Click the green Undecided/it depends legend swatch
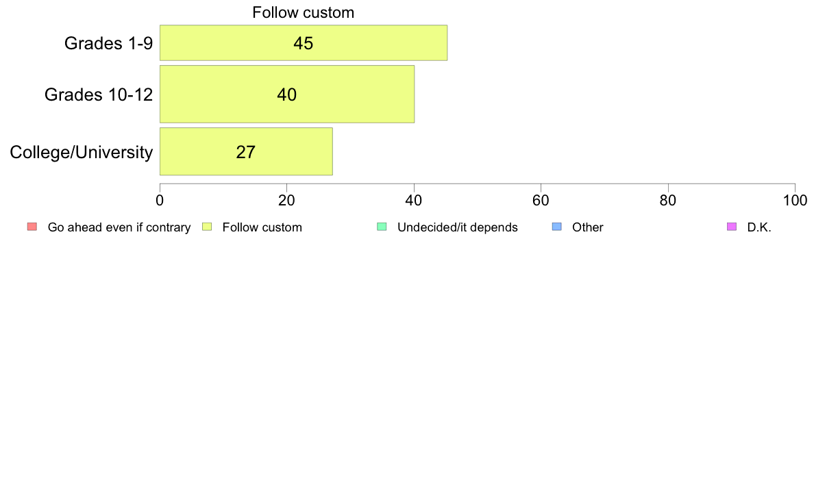Screen dimensions: 814x504 (x=382, y=227)
